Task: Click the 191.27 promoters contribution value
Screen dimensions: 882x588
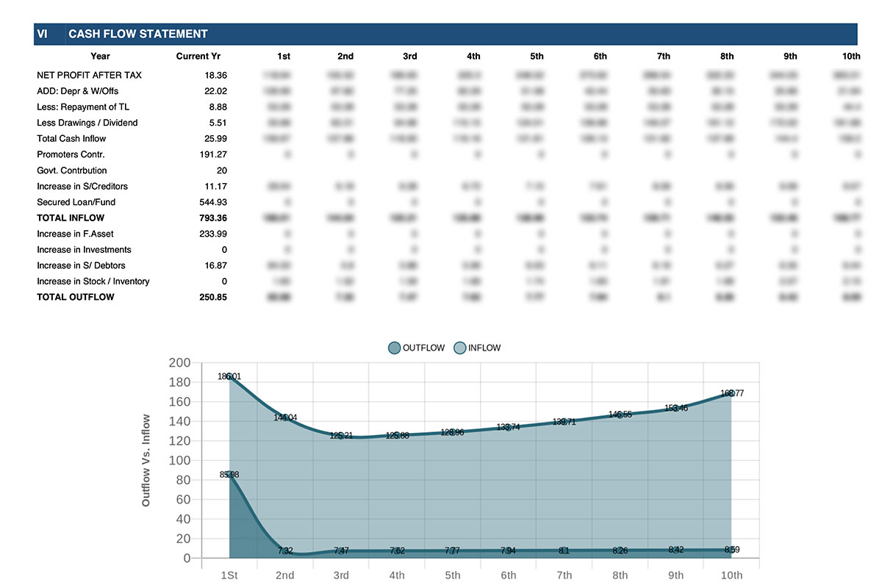Action: pyautogui.click(x=213, y=154)
